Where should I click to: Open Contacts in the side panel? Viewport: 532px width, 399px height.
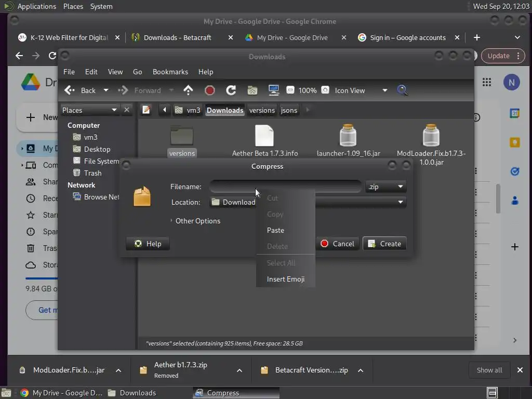[x=514, y=201]
